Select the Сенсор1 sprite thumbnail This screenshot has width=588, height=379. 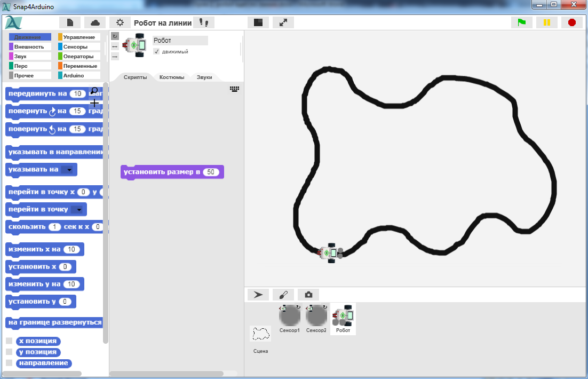(290, 316)
